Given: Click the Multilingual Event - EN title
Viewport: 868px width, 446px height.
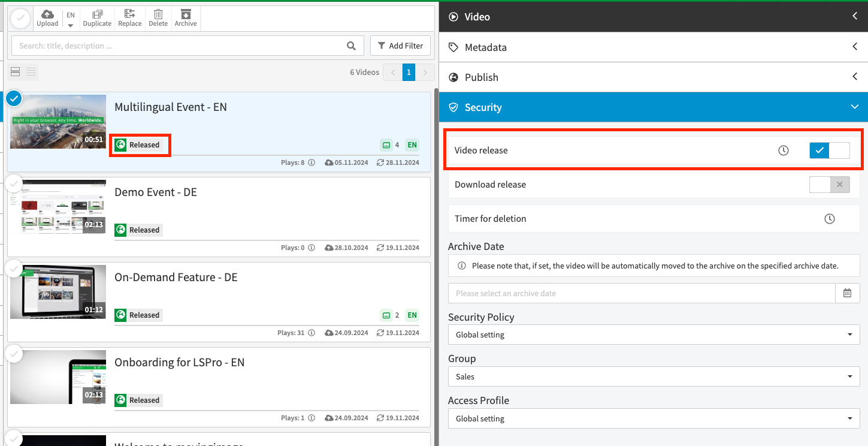Looking at the screenshot, I should click(x=171, y=107).
